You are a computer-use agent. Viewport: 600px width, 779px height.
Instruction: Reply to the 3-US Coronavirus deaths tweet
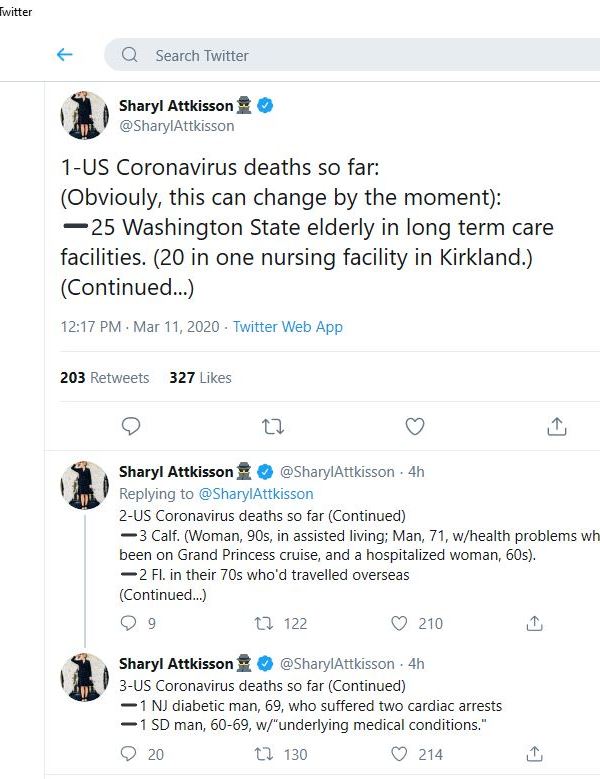(x=128, y=754)
